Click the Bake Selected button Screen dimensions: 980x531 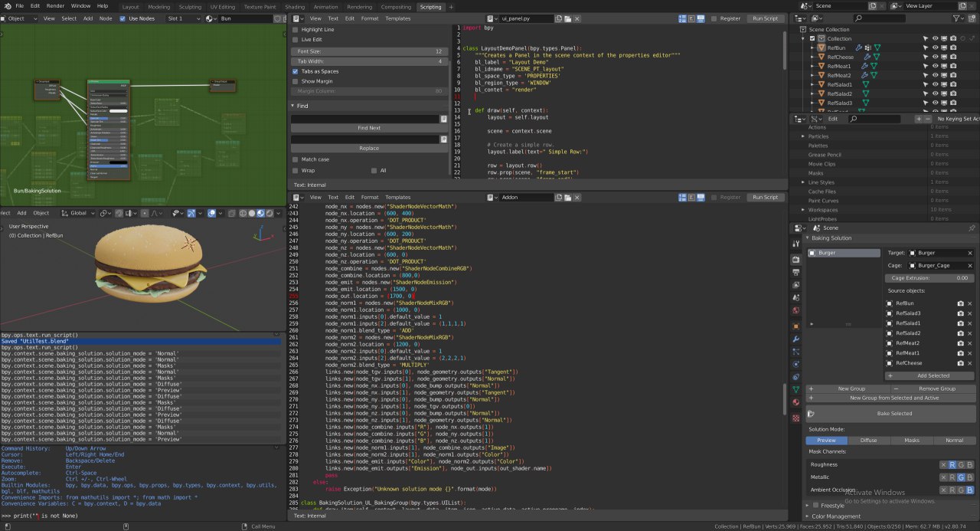892,414
